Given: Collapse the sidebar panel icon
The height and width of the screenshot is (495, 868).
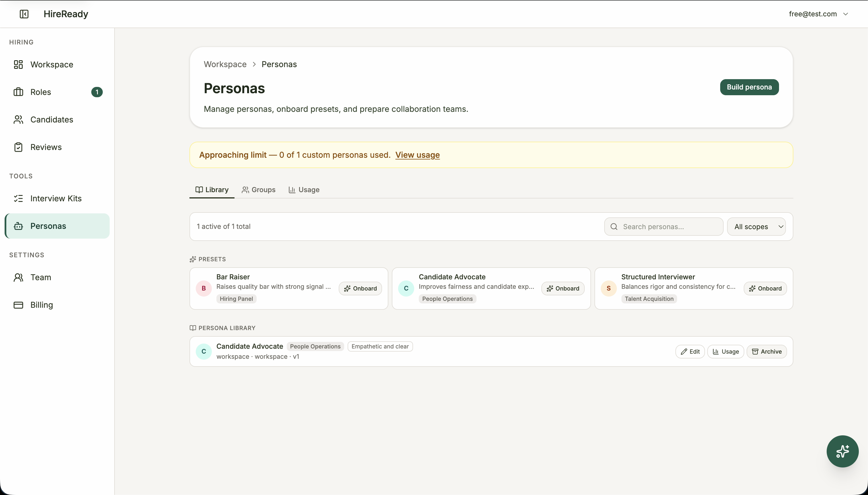Looking at the screenshot, I should 24,14.
